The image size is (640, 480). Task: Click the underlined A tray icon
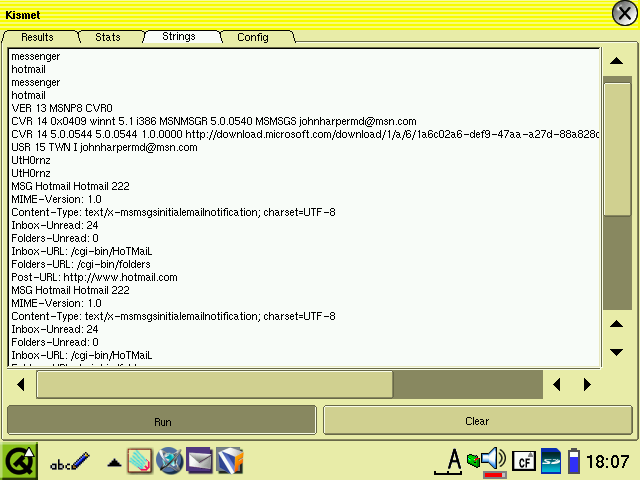pyautogui.click(x=454, y=460)
